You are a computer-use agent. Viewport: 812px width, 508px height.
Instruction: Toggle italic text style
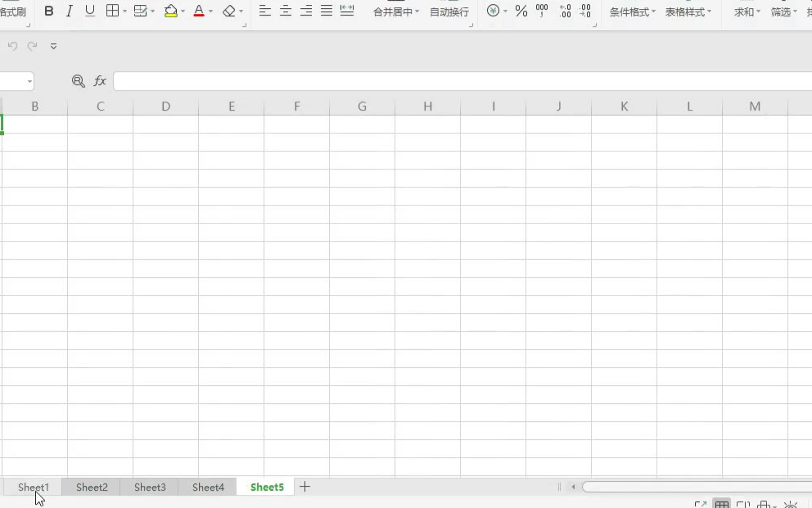click(70, 11)
